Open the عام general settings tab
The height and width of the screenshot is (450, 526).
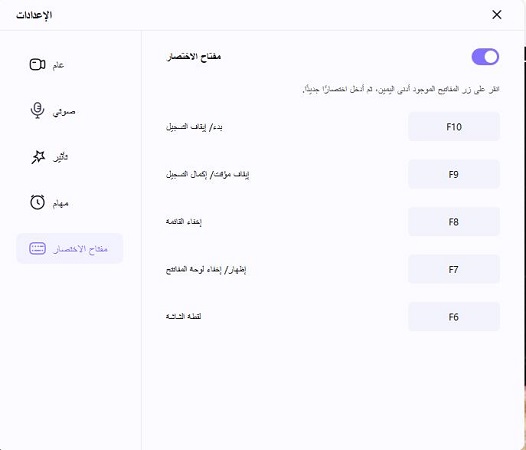tap(58, 65)
